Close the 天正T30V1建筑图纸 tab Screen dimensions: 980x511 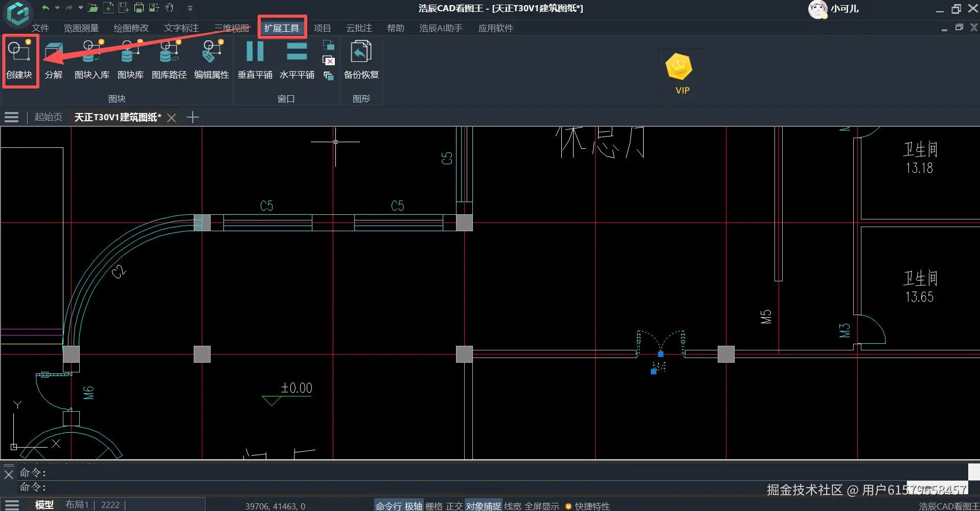[x=172, y=118]
